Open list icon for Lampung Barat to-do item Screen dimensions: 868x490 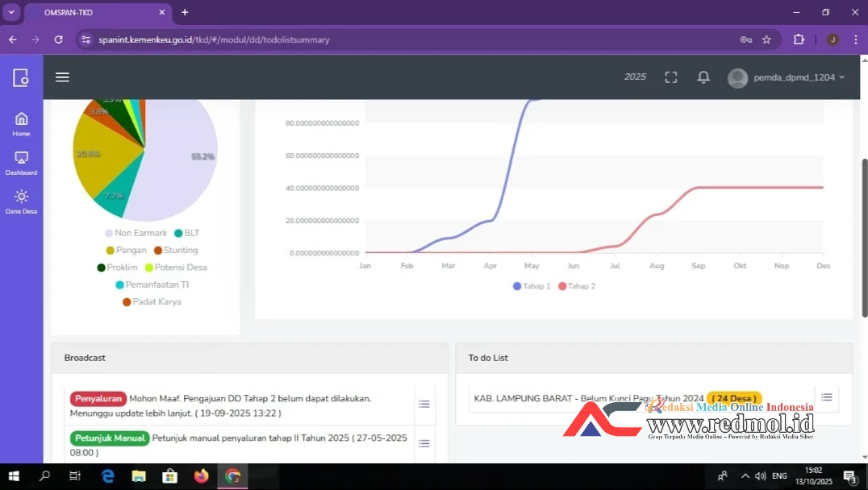[x=826, y=397]
